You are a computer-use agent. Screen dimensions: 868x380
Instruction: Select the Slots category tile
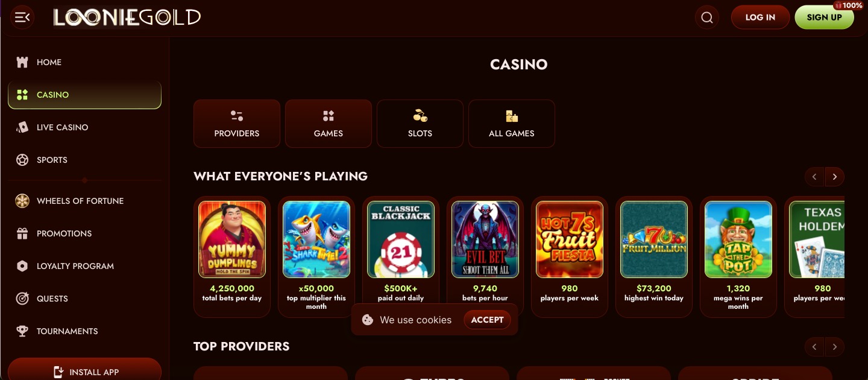tap(420, 124)
